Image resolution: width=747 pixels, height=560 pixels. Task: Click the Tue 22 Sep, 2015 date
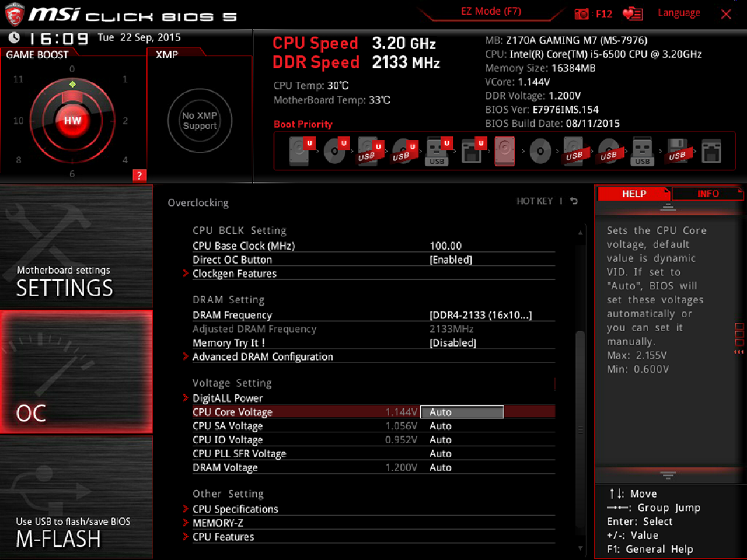139,37
